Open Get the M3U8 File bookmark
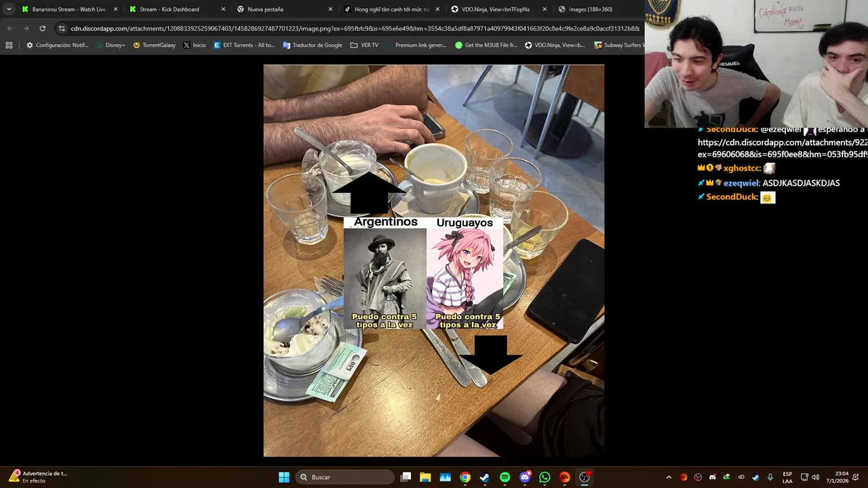This screenshot has width=868, height=488. (487, 45)
